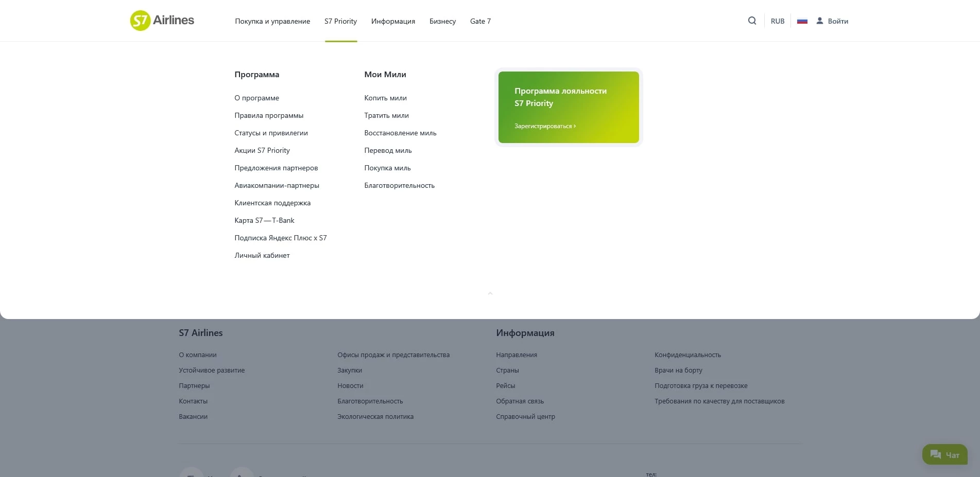Open the Вакансии footer link
The width and height of the screenshot is (980, 477).
click(x=193, y=416)
